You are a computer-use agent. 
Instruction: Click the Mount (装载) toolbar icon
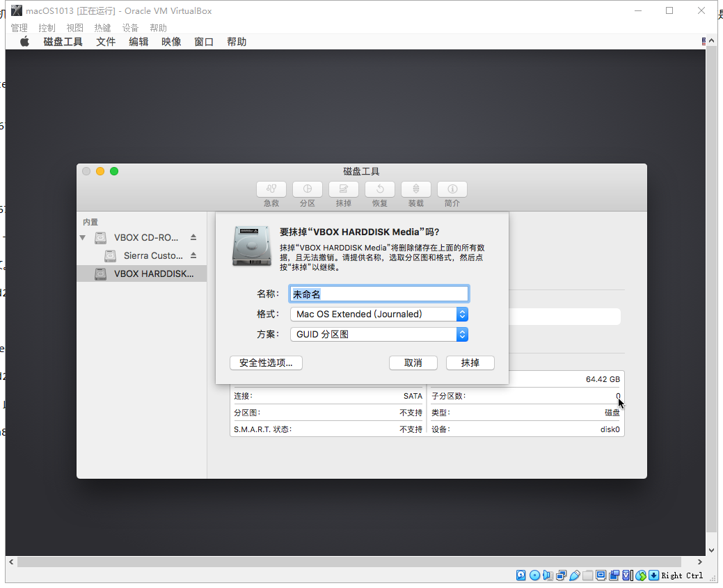(x=416, y=189)
